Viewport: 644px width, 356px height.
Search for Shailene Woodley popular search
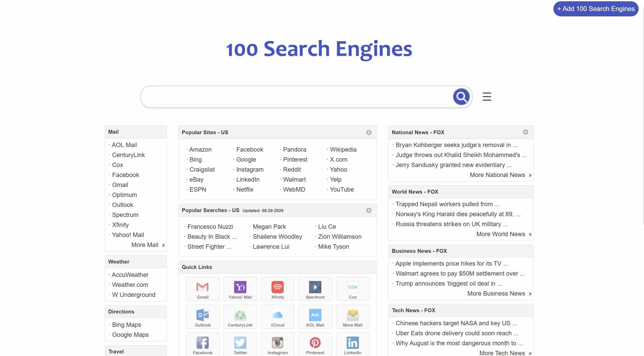pos(277,237)
